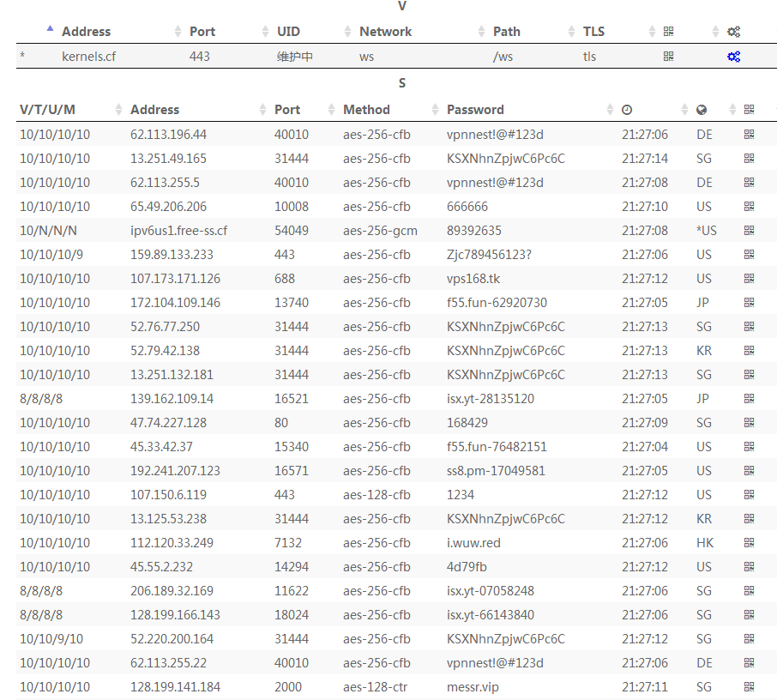777x700 pixels.
Task: Sort S table by Password header
Action: [x=475, y=110]
